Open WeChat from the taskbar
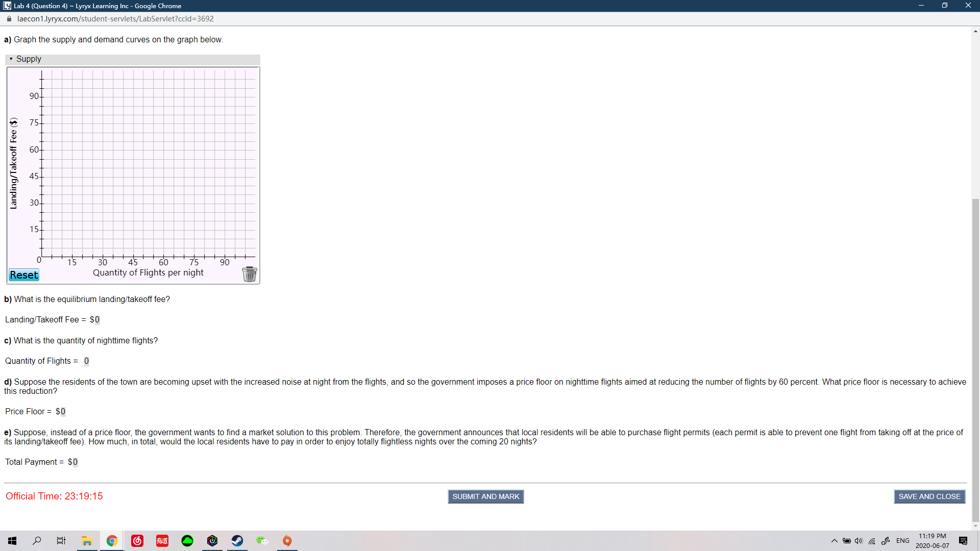980x551 pixels. (x=262, y=541)
